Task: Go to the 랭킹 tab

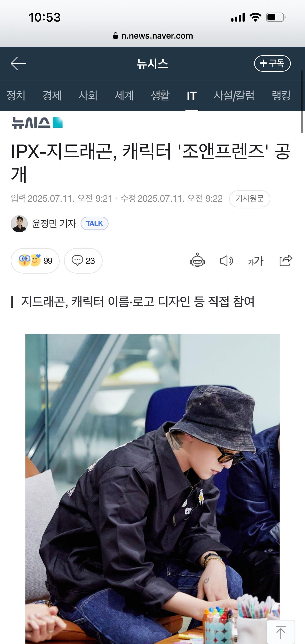Action: coord(281,95)
